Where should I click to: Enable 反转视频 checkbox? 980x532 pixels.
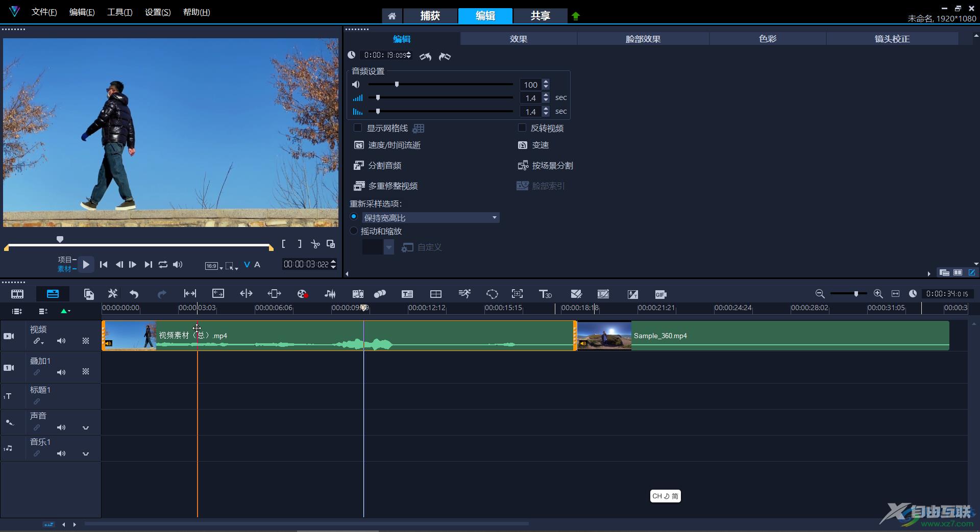coord(522,128)
